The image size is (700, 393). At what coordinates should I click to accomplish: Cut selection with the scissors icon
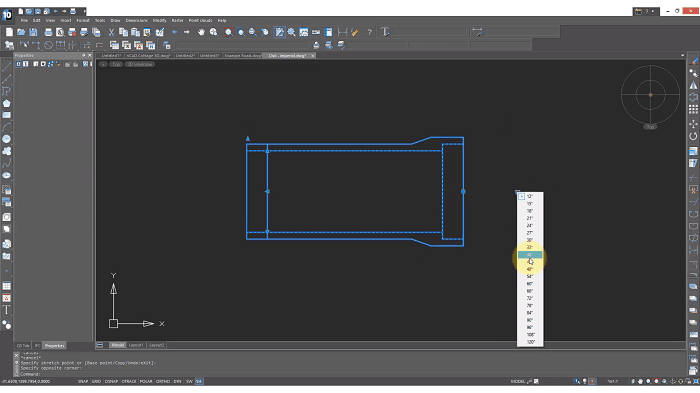(x=111, y=32)
